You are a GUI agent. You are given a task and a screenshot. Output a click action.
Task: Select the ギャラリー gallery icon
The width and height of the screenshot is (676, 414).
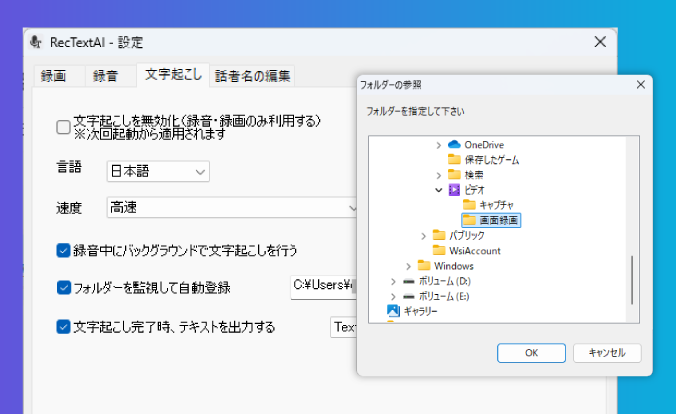coord(394,311)
